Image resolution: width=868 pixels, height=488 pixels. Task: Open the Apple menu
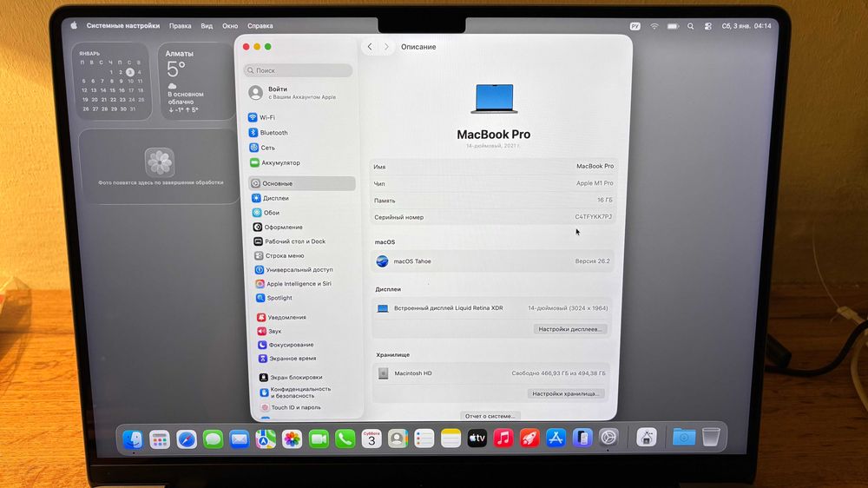[74, 25]
